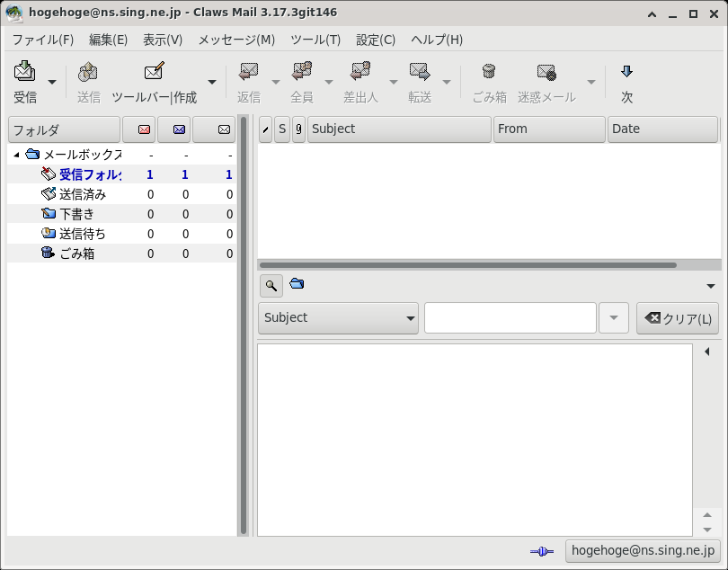Screen dimensions: 728x570
Task: Click the 全員 (reply all) icon
Action: (302, 72)
